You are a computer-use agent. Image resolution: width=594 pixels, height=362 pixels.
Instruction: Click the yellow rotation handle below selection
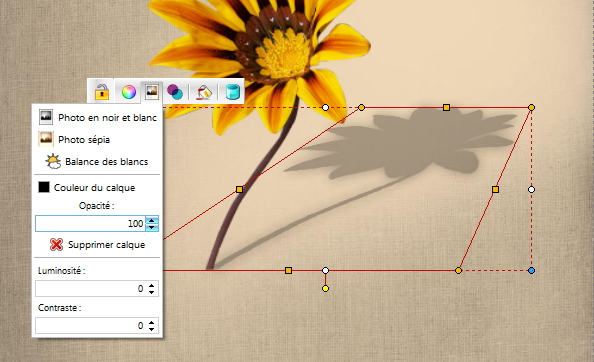pos(325,289)
